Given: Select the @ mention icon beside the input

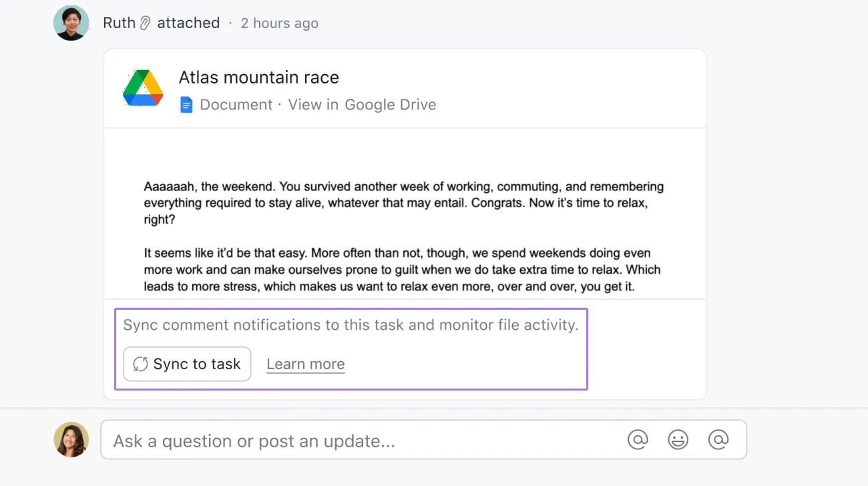Looking at the screenshot, I should tap(638, 439).
